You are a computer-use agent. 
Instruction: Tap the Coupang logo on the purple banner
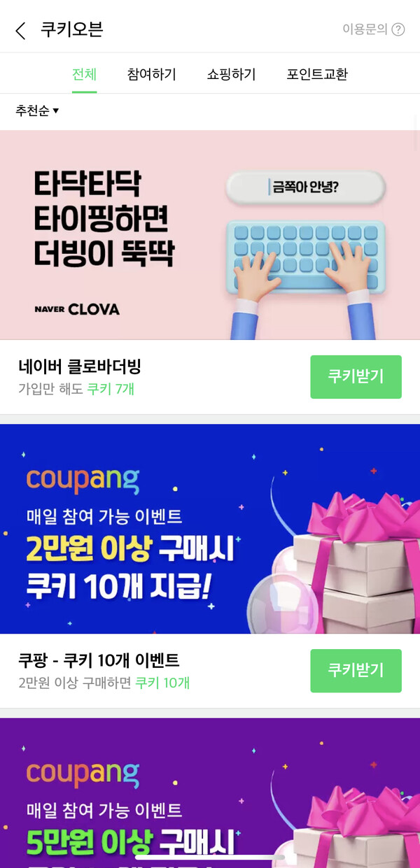(x=83, y=774)
